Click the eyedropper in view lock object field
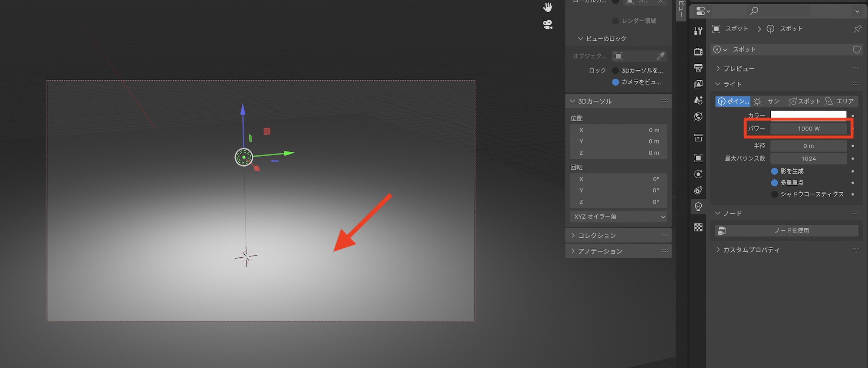The image size is (868, 368). (x=660, y=56)
